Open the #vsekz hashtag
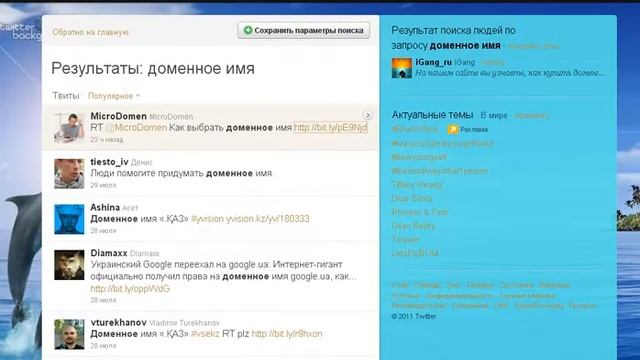 pos(205,334)
